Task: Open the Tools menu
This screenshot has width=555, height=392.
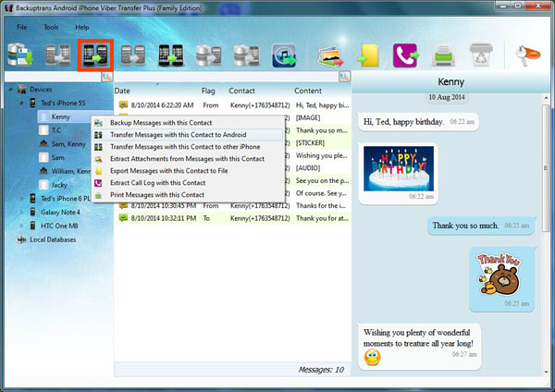Action: point(51,27)
